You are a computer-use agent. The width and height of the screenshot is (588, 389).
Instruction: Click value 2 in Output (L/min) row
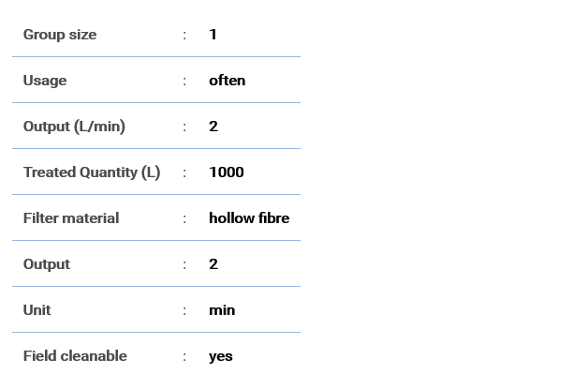coord(213,127)
